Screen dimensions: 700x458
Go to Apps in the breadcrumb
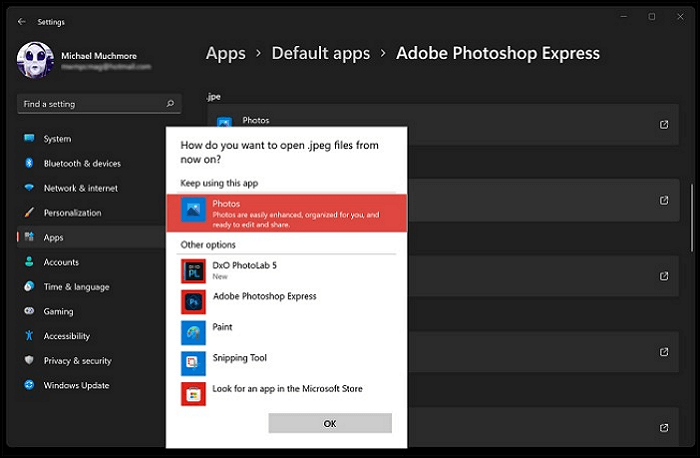(x=225, y=54)
